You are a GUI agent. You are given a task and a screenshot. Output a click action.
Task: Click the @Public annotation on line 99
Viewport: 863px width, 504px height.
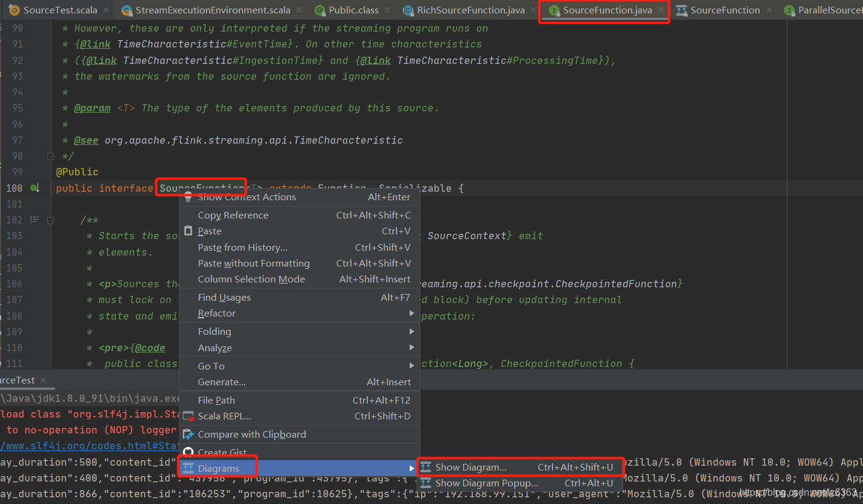click(x=77, y=172)
